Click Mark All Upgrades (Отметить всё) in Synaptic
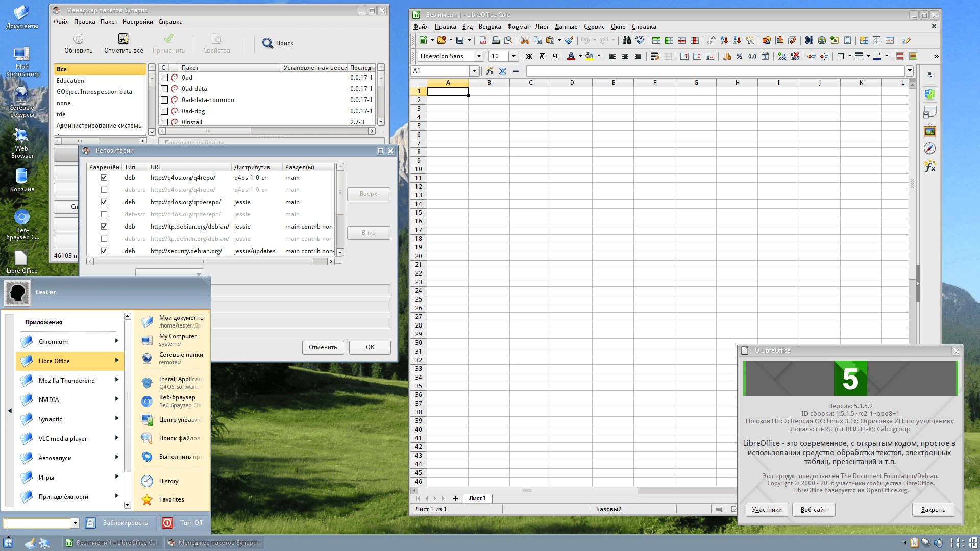980x551 pixels. point(124,43)
